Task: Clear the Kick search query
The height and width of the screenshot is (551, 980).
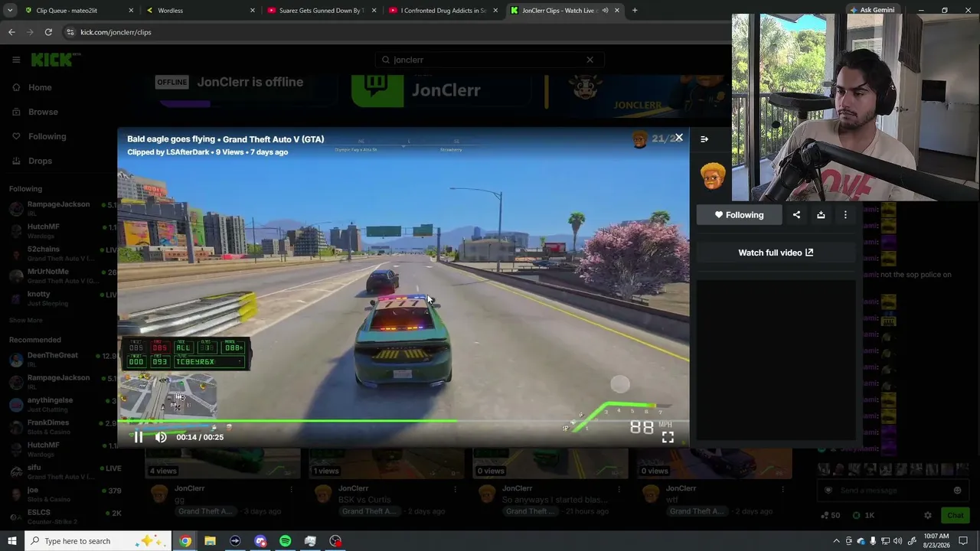Action: tap(590, 60)
